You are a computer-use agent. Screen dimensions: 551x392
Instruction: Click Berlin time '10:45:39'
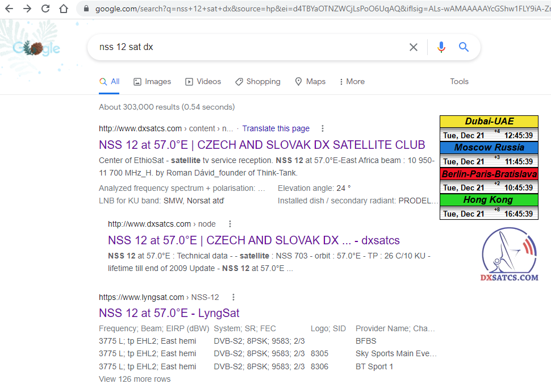pyautogui.click(x=518, y=187)
